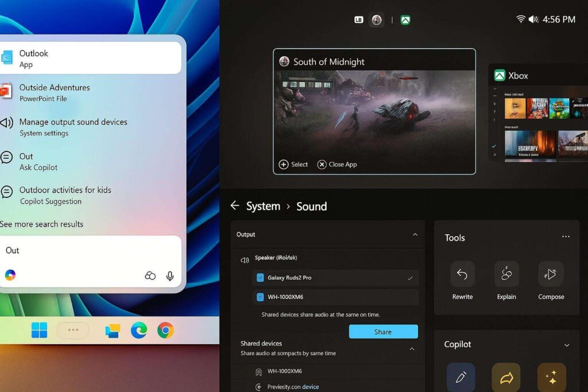Open See more search results
This screenshot has height=392, width=588.
41,224
